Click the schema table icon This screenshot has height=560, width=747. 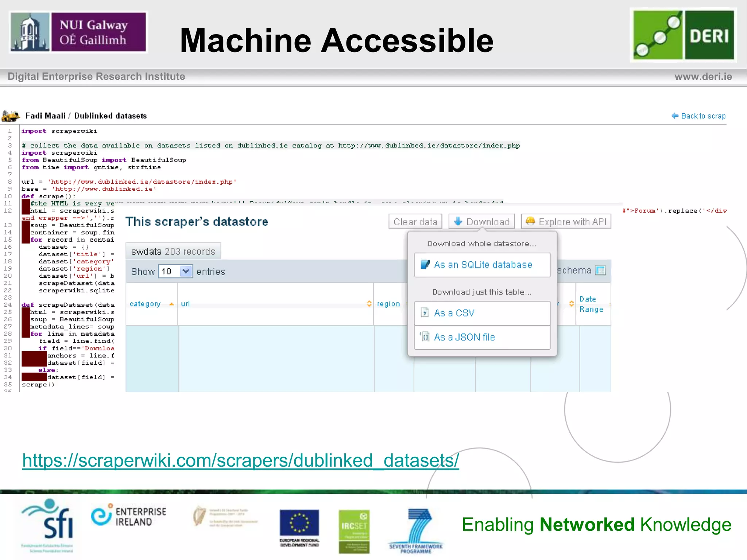pos(600,270)
